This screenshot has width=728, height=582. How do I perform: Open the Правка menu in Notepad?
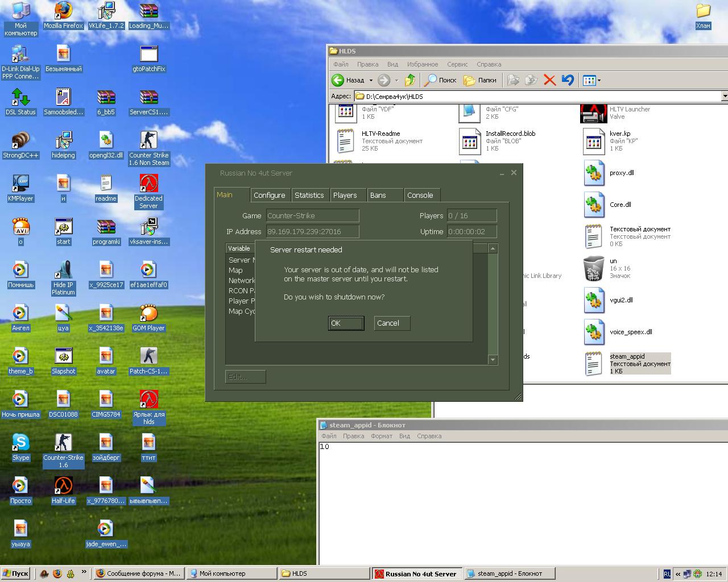pos(353,436)
